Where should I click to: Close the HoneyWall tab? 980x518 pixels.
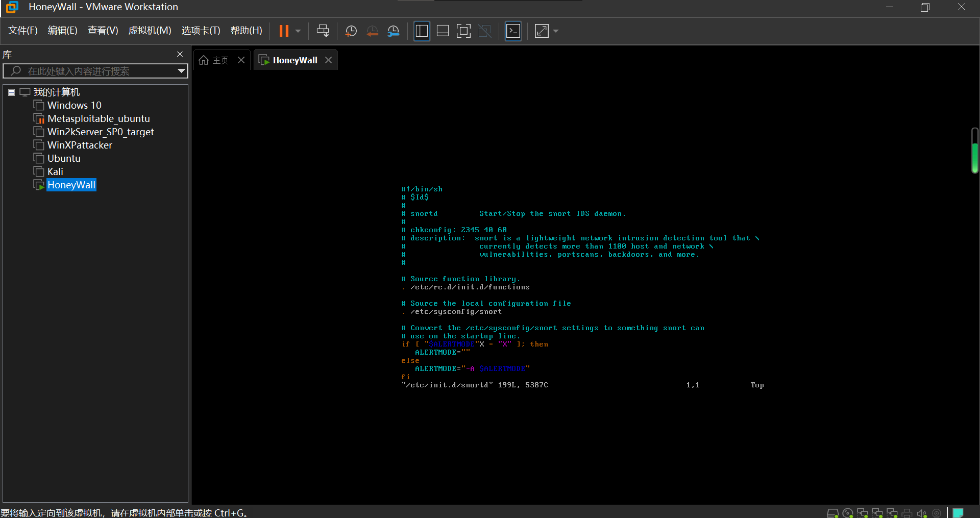[x=328, y=60]
